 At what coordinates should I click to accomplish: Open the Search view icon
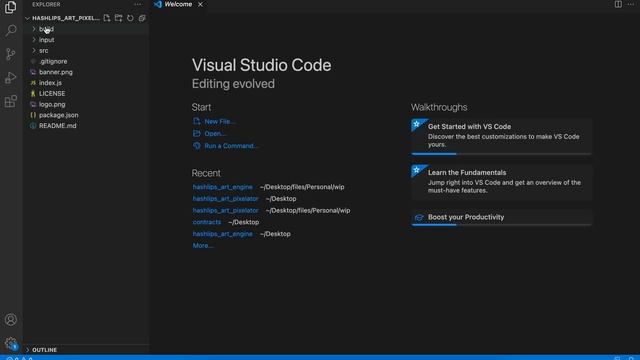click(11, 30)
